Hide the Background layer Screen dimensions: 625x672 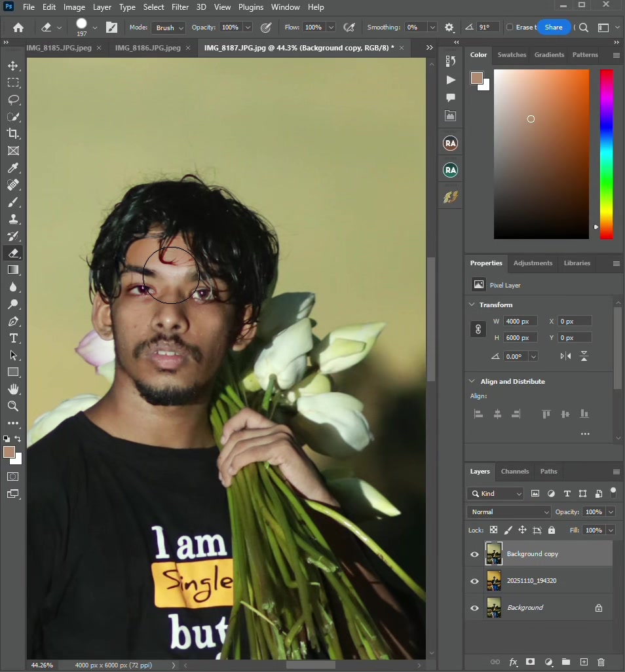pos(474,608)
